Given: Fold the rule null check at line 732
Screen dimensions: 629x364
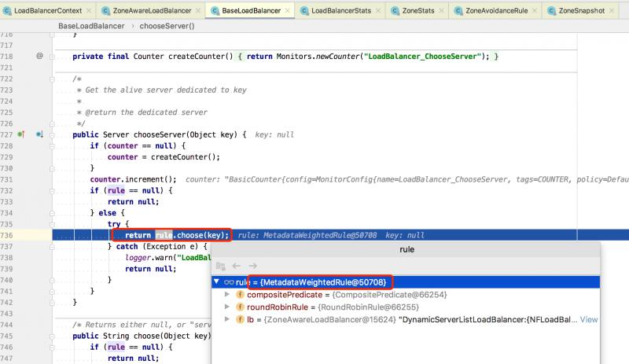Looking at the screenshot, I should (52, 191).
